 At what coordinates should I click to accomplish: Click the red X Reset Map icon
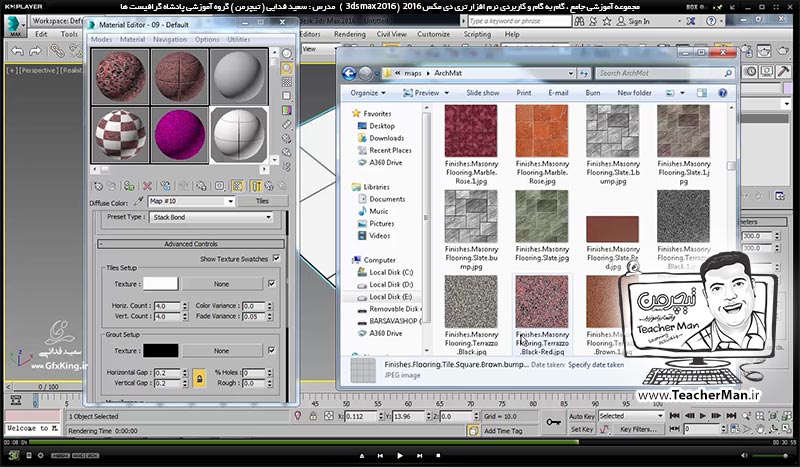147,186
